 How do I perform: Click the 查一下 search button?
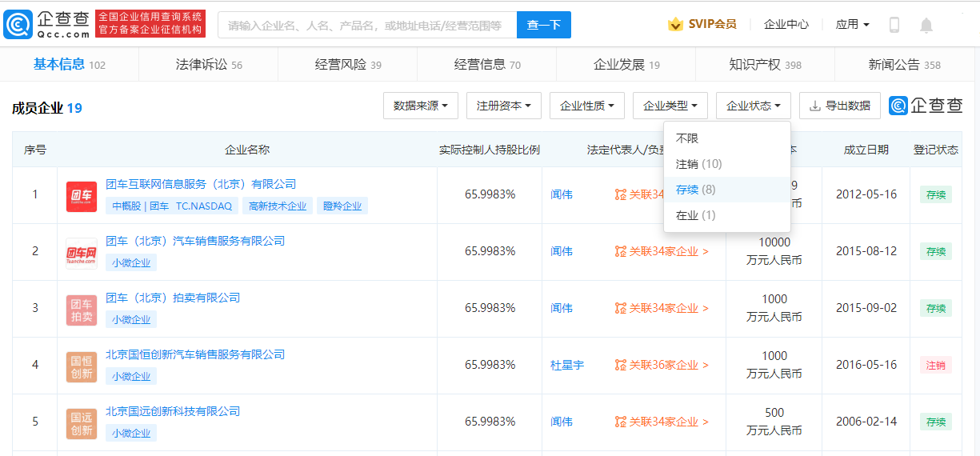544,25
